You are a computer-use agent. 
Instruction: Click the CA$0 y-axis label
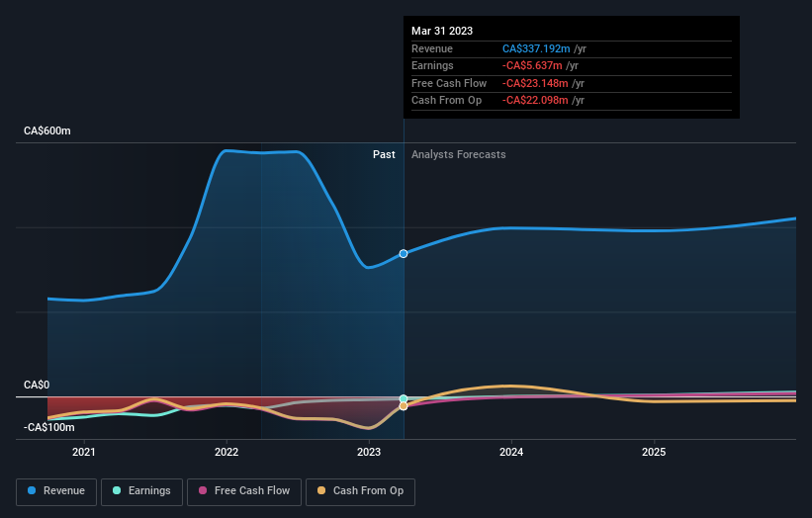coord(37,385)
